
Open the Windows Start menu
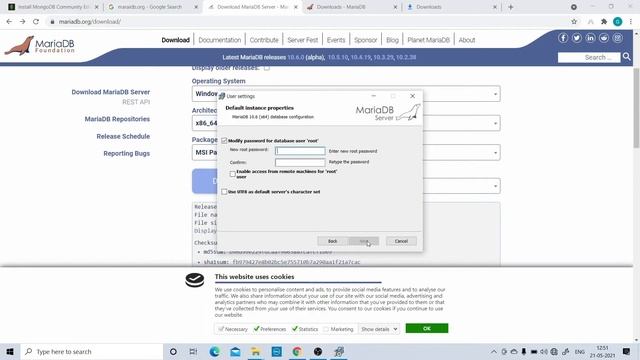[x=10, y=351]
